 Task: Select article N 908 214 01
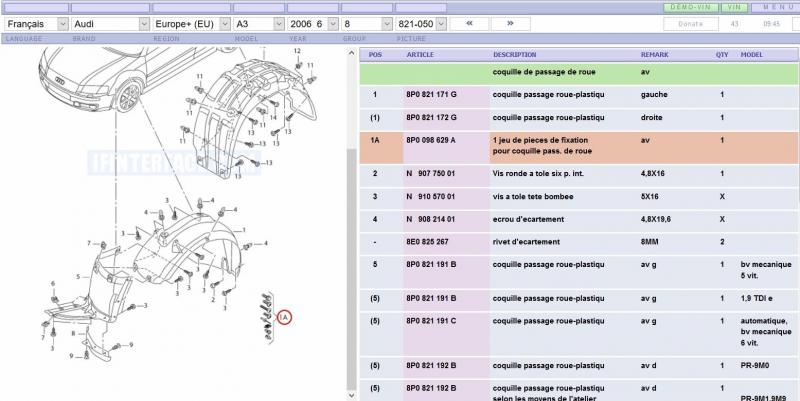430,219
